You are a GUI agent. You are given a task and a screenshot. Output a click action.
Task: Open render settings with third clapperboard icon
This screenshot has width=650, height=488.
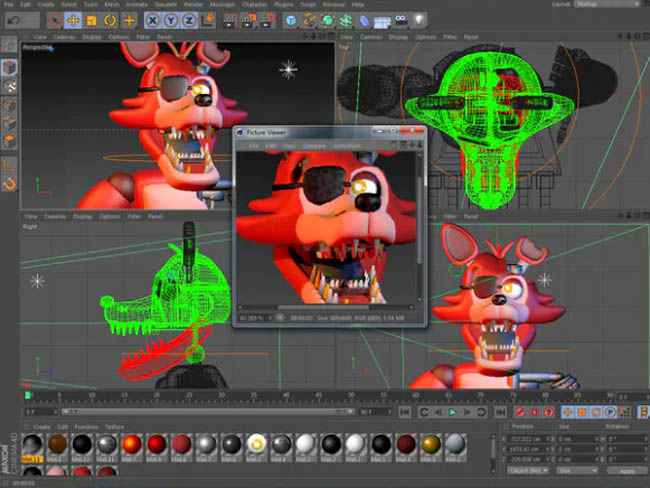[x=267, y=21]
